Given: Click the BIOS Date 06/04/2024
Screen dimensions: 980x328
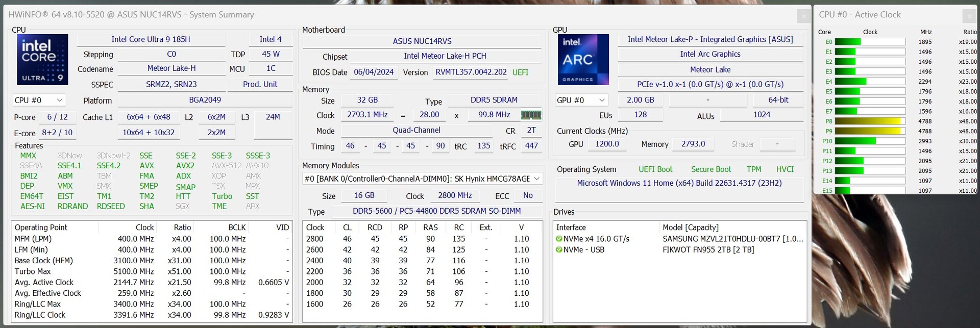Looking at the screenshot, I should (x=374, y=72).
